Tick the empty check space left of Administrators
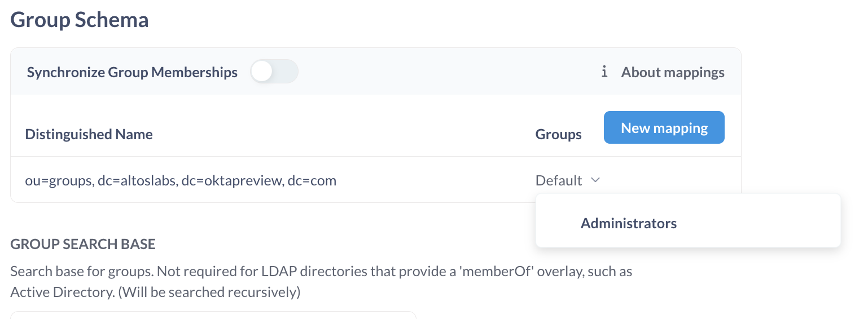Image resolution: width=868 pixels, height=319 pixels. pyautogui.click(x=559, y=223)
